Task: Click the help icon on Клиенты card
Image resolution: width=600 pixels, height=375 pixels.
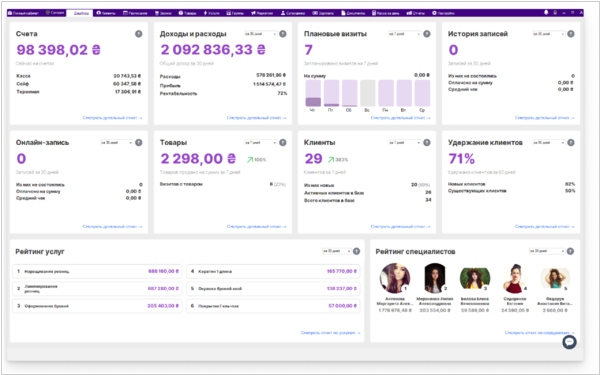Action: [x=427, y=142]
